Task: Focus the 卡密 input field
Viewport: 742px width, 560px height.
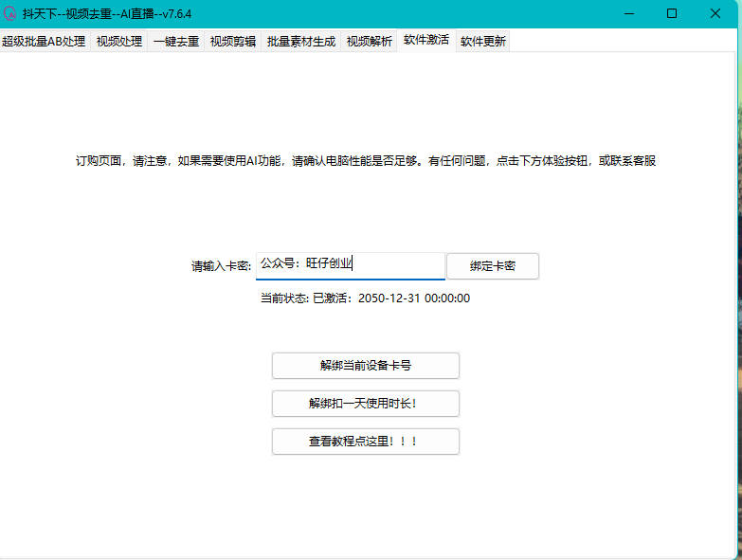Action: [350, 265]
